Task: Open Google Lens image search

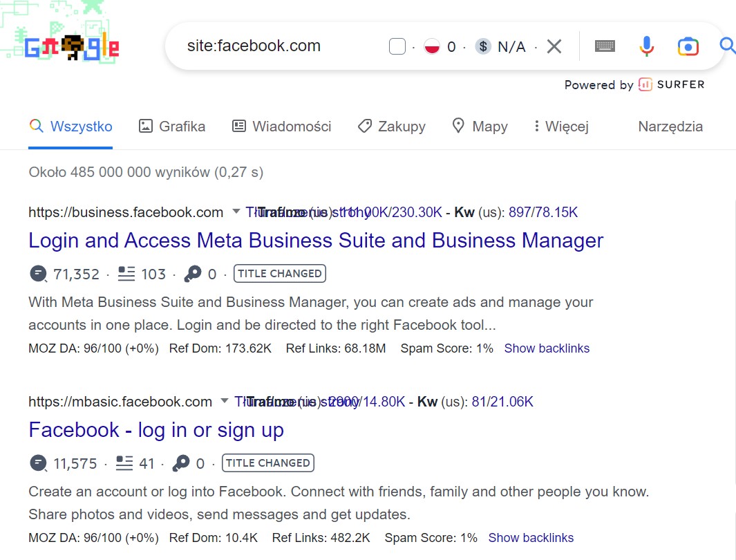Action: pyautogui.click(x=688, y=46)
